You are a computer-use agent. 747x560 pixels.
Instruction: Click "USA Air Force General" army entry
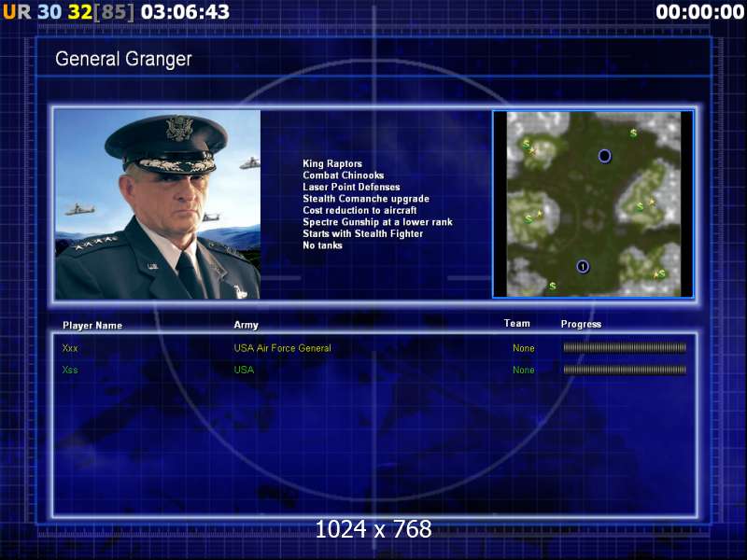click(x=283, y=348)
